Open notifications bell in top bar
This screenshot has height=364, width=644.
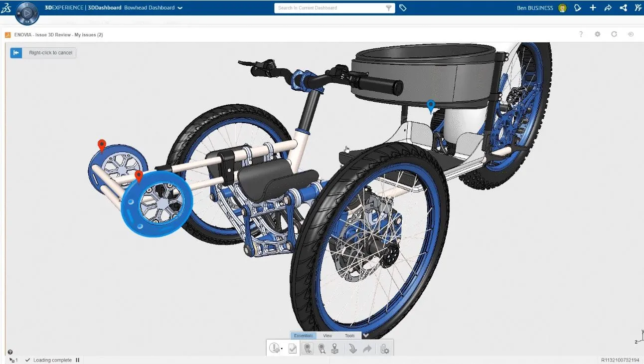point(578,8)
